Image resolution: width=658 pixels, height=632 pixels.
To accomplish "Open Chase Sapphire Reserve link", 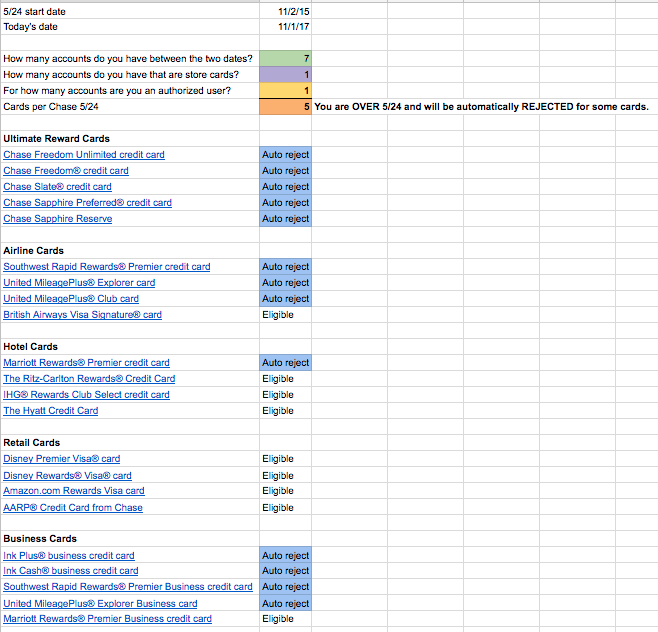I will click(58, 219).
